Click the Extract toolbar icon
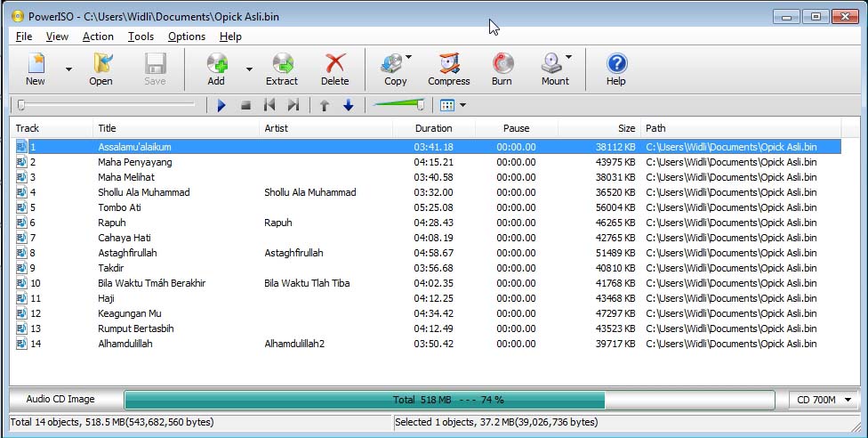This screenshot has width=868, height=438. pos(283,63)
